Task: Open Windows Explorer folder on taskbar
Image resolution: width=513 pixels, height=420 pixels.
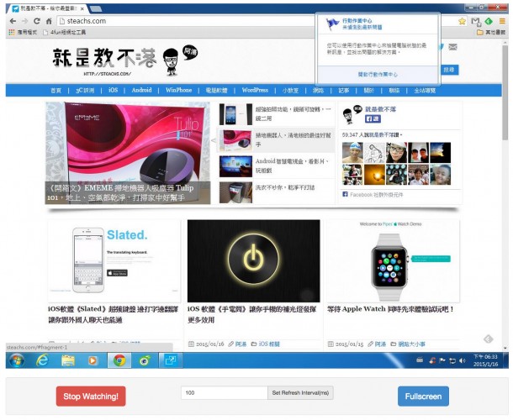Action: coord(68,360)
